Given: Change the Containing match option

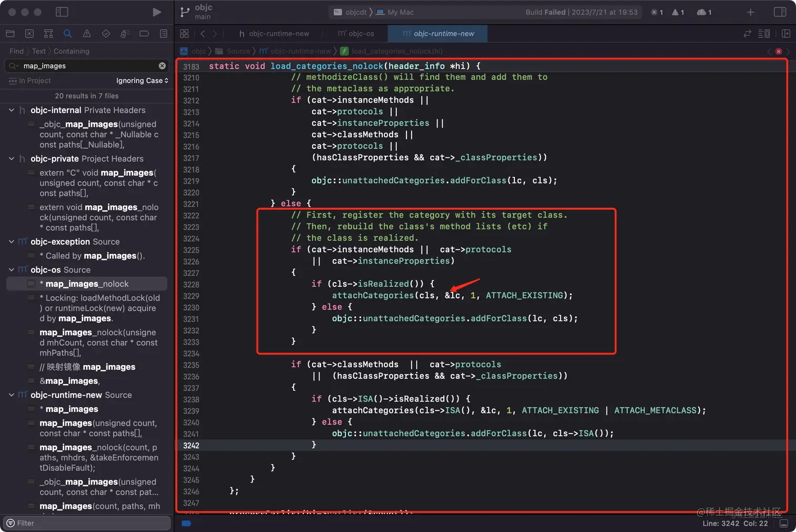Looking at the screenshot, I should (x=72, y=51).
